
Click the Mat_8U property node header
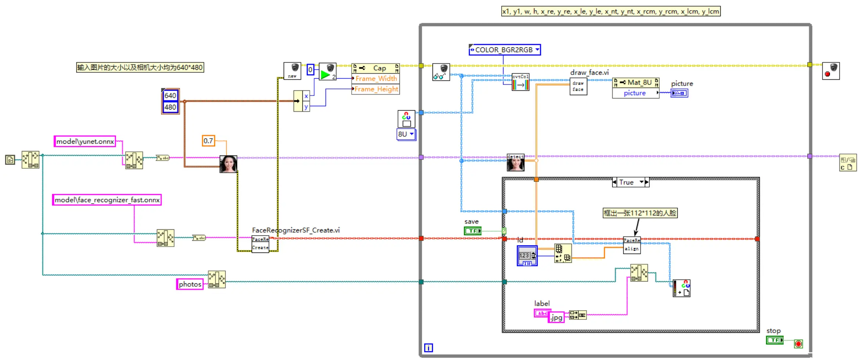(636, 82)
